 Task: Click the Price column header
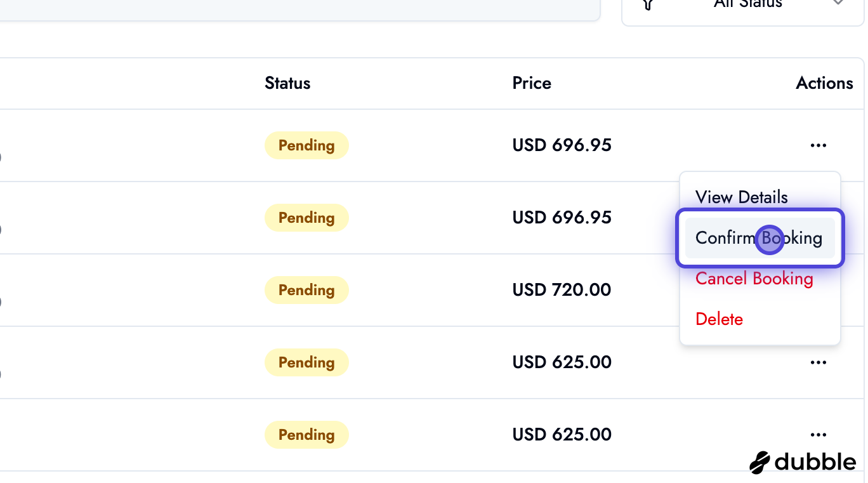tap(532, 83)
